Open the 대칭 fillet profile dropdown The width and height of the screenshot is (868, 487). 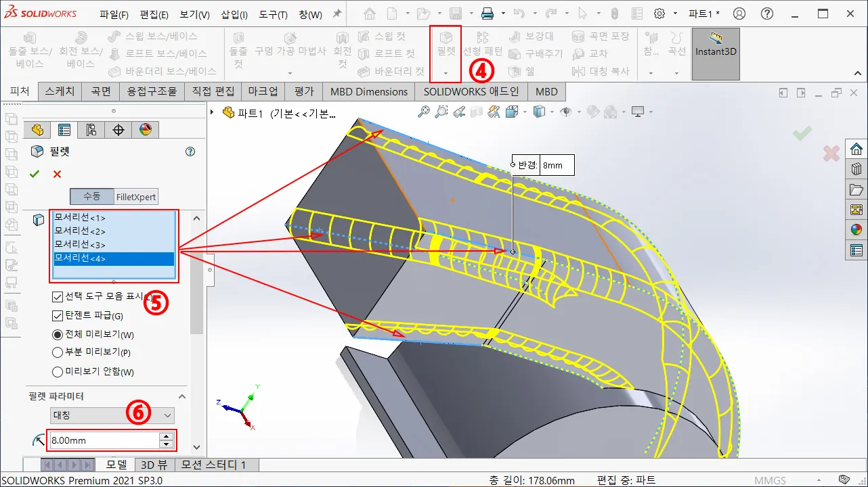click(x=112, y=415)
